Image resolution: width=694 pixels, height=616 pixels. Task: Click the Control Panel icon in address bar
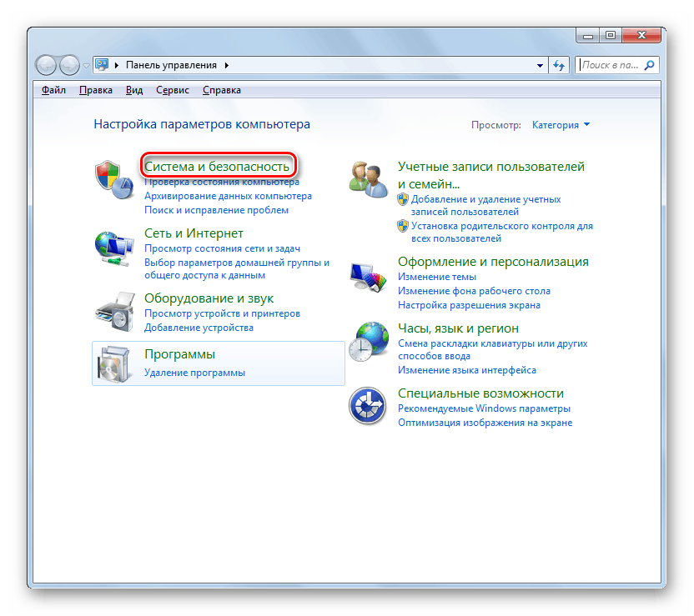pos(103,65)
